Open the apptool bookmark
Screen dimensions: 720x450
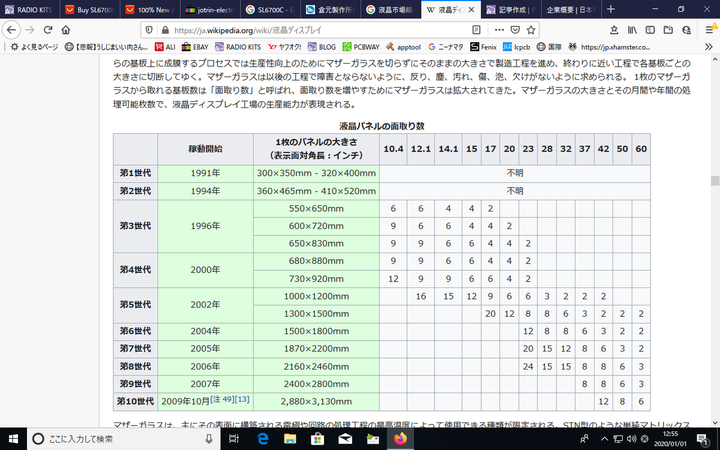(403, 47)
